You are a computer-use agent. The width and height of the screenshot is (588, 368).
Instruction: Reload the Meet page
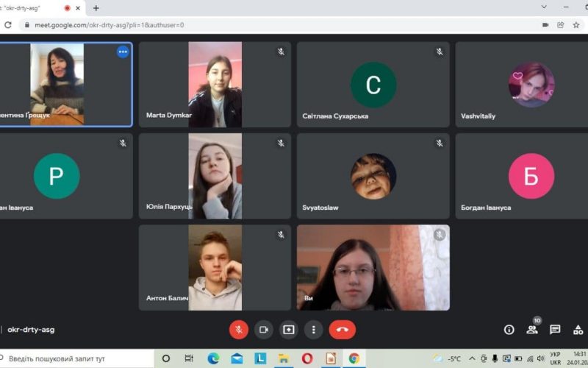[x=8, y=24]
